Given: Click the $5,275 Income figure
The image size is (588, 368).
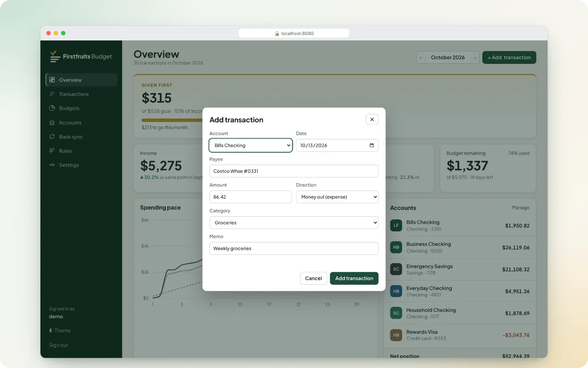Looking at the screenshot, I should (161, 166).
